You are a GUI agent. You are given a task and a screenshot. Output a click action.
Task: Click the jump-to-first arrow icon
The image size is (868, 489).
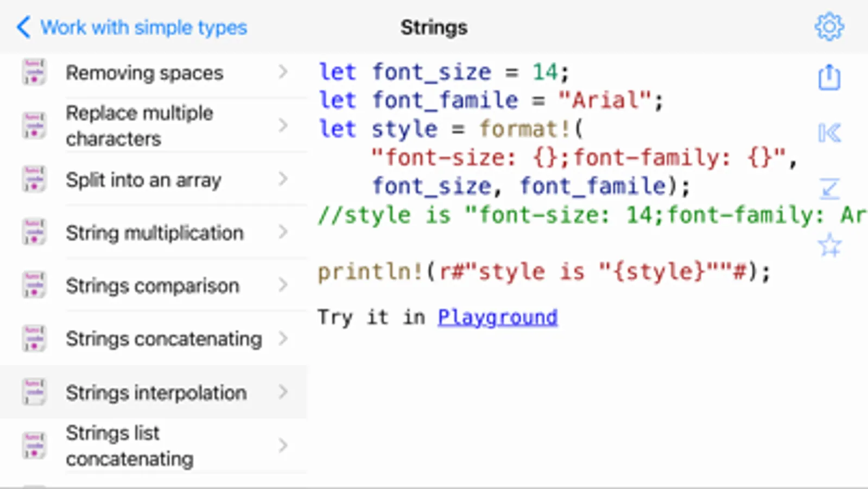[829, 133]
